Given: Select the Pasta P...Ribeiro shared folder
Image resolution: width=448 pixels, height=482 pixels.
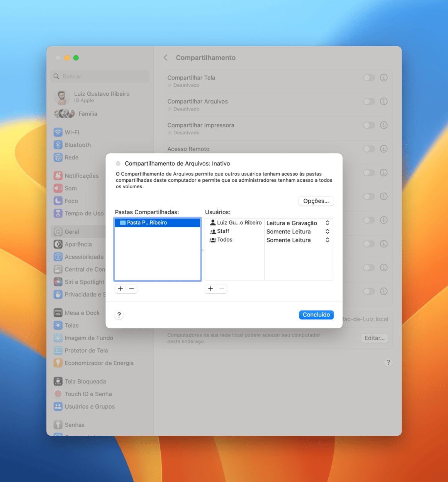Looking at the screenshot, I should [157, 223].
